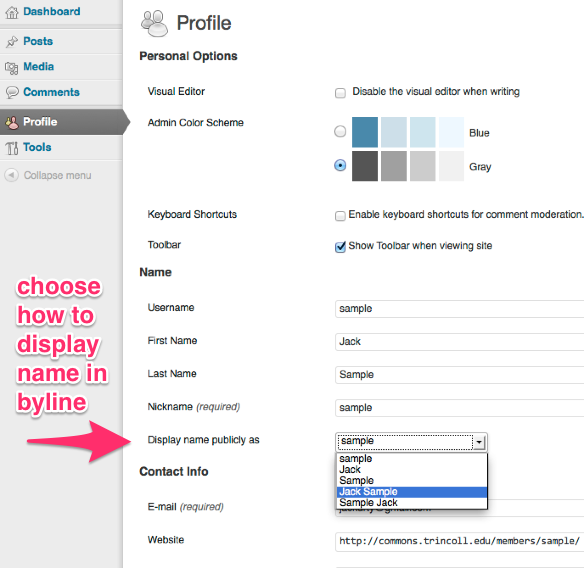
Task: Click the large Profile header avatar icon
Action: [x=154, y=23]
